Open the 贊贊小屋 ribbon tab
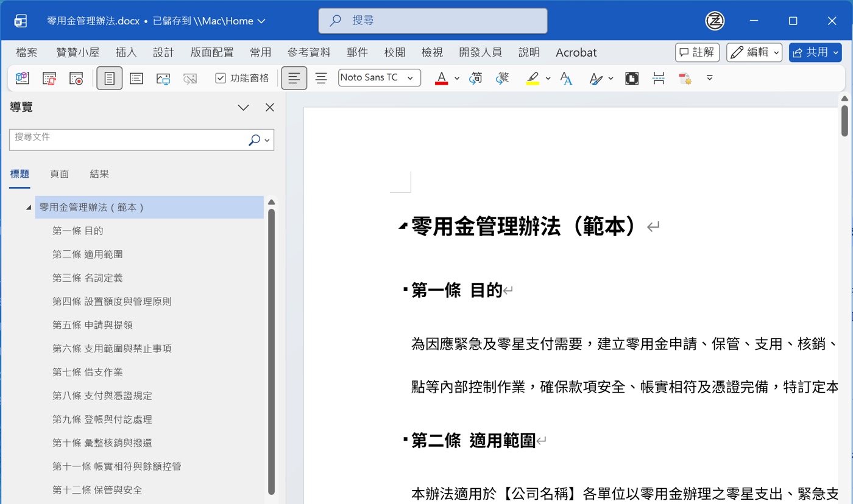Image resolution: width=853 pixels, height=504 pixels. [x=77, y=52]
